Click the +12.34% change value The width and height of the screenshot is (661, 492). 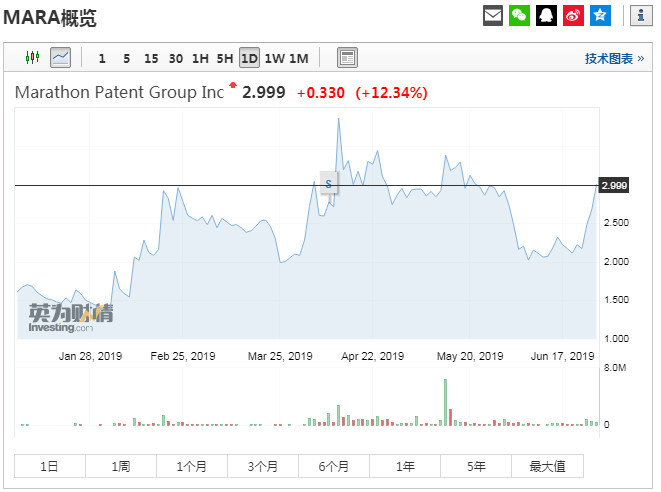coord(392,93)
